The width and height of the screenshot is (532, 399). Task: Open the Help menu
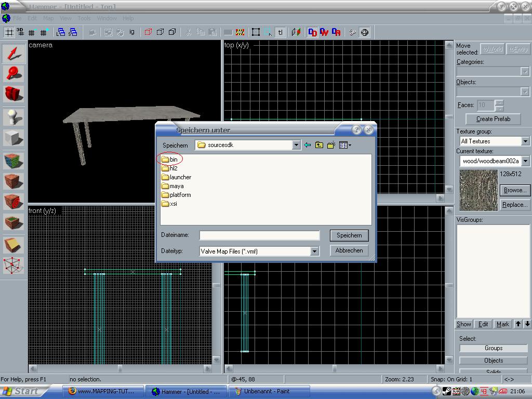tap(128, 18)
